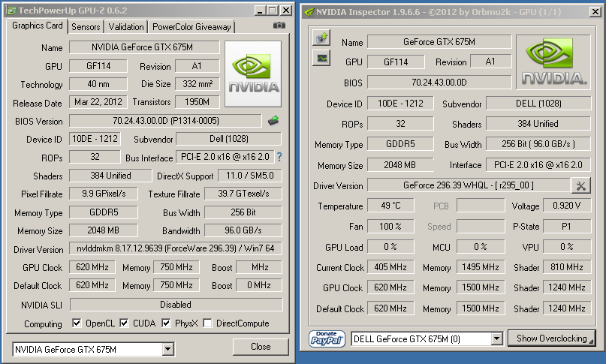The height and width of the screenshot is (364, 606).
Task: Click the Inspector Driver Version field
Action: pyautogui.click(x=469, y=185)
